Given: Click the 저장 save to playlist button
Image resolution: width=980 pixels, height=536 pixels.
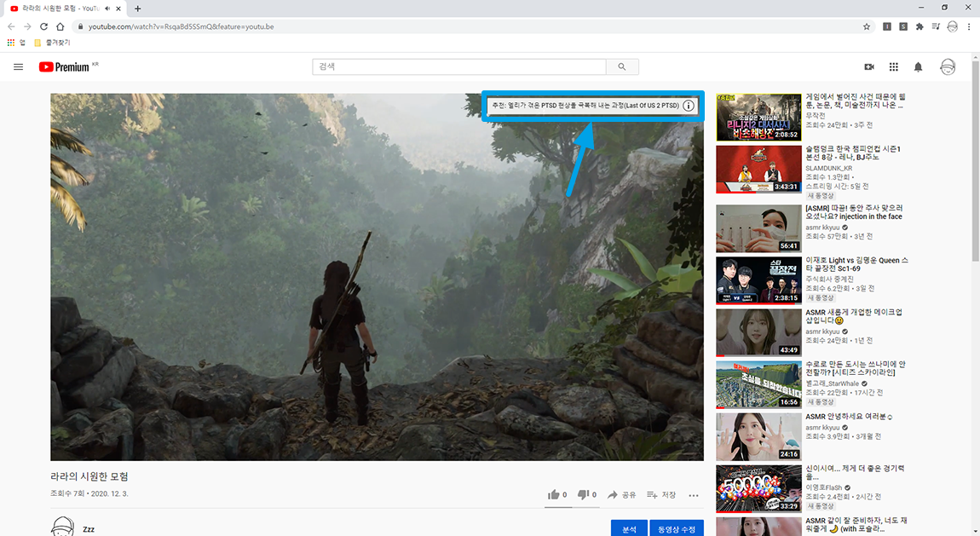Looking at the screenshot, I should (x=661, y=495).
